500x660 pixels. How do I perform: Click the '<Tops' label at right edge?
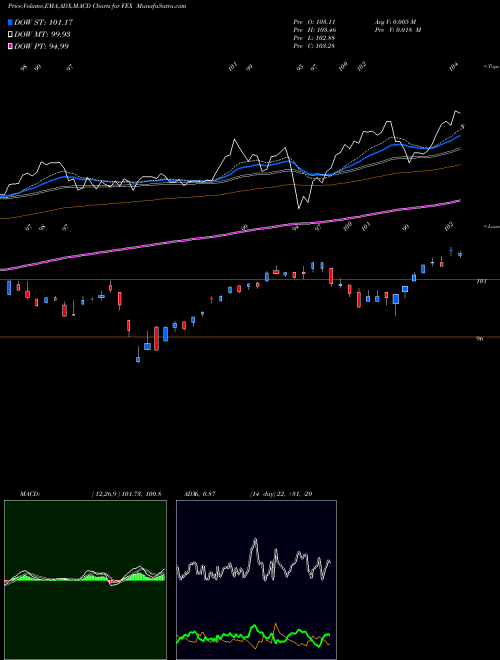491,67
